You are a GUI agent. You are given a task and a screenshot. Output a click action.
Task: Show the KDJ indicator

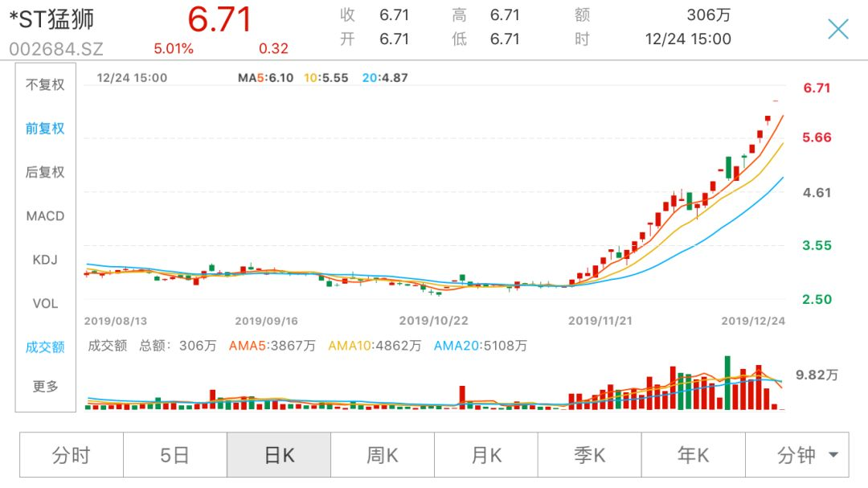coord(45,260)
